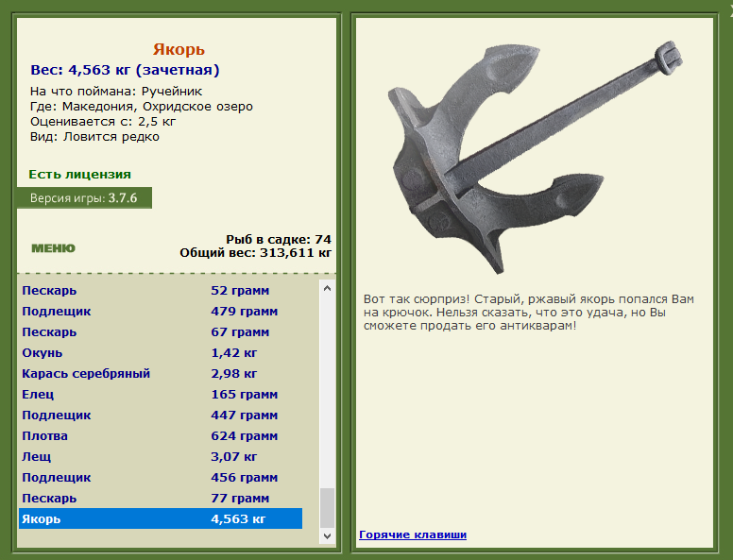Select the Пескарь 77 грамм row
Image resolution: width=733 pixels, height=560 pixels.
[161, 499]
